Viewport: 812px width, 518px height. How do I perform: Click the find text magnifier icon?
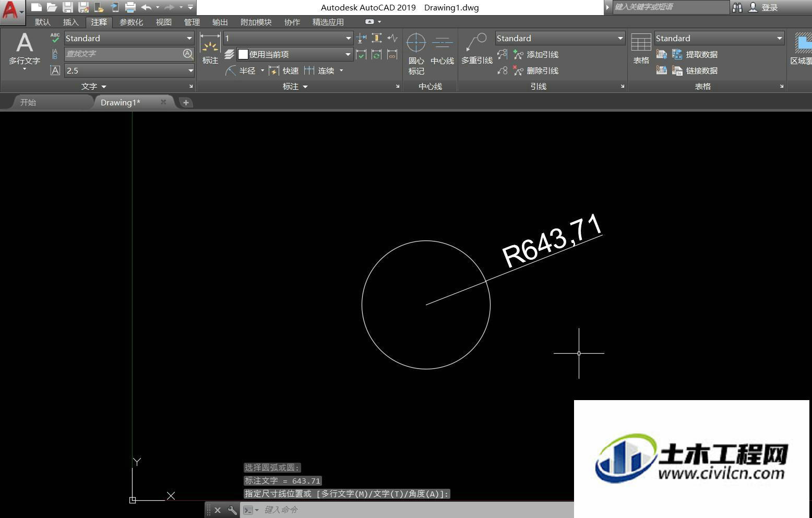188,54
